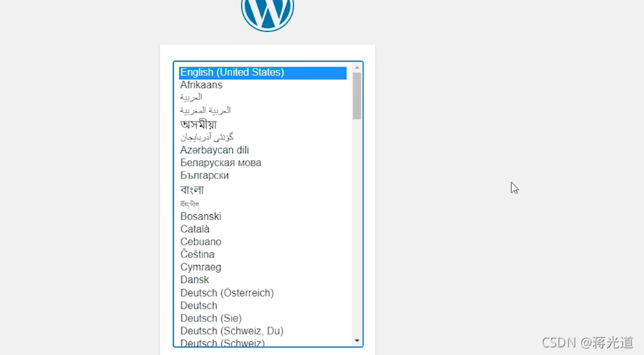Pick Dansk from the language list

[195, 280]
